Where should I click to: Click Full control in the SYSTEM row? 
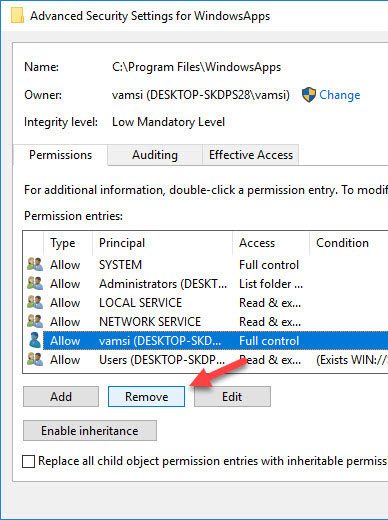pyautogui.click(x=269, y=265)
